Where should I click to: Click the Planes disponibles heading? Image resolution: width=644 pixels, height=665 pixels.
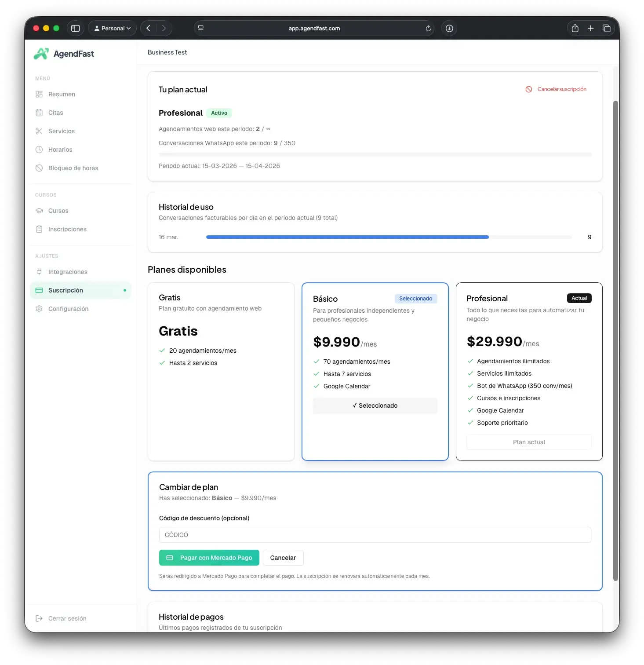187,270
